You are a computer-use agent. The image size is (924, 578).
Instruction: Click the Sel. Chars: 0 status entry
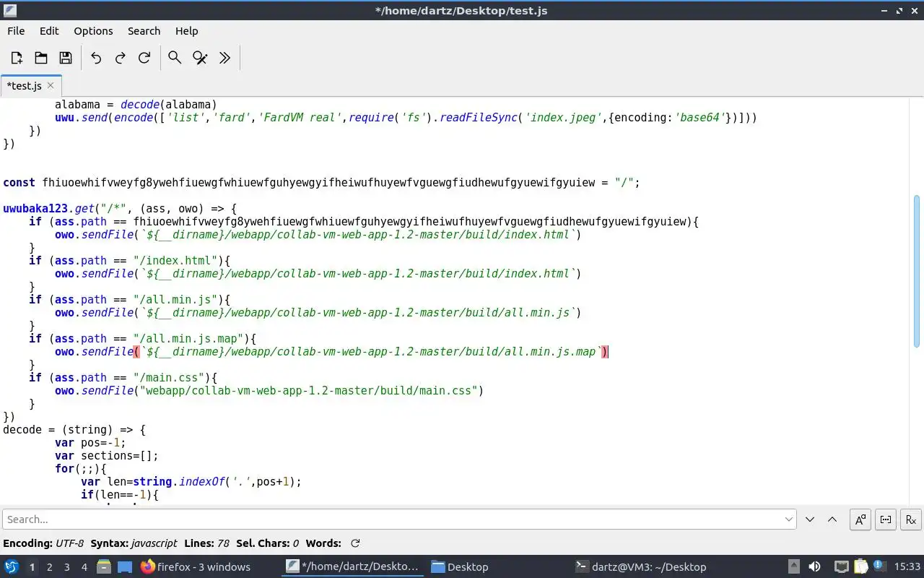[x=267, y=543]
